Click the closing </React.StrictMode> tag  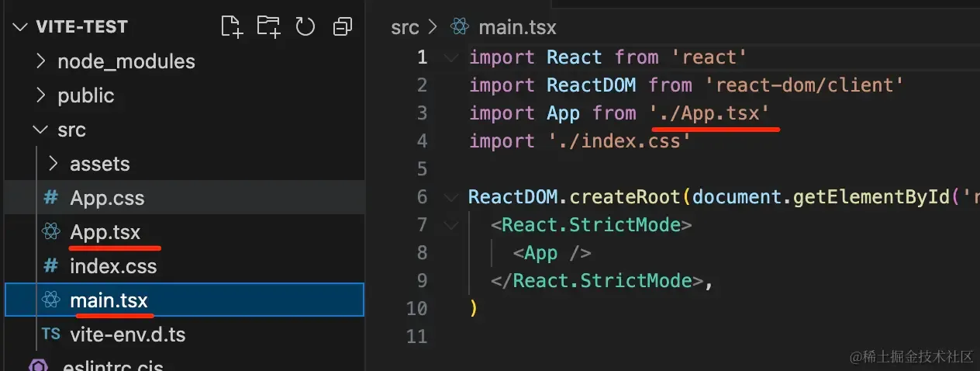pyautogui.click(x=596, y=281)
